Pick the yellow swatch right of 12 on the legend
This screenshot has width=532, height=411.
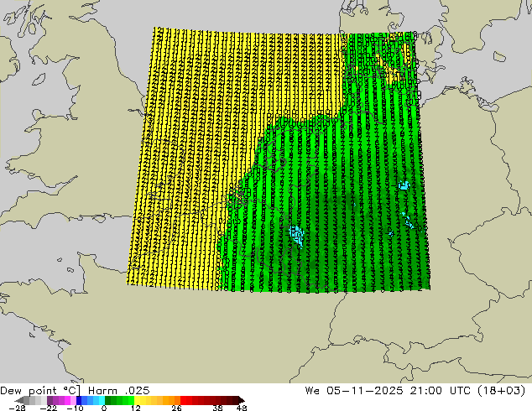coord(137,400)
